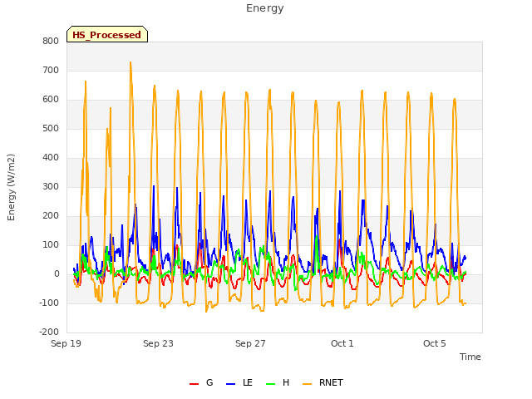Click the Time x-axis title
Image resolution: width=532 pixels, height=399 pixels.
(x=470, y=357)
